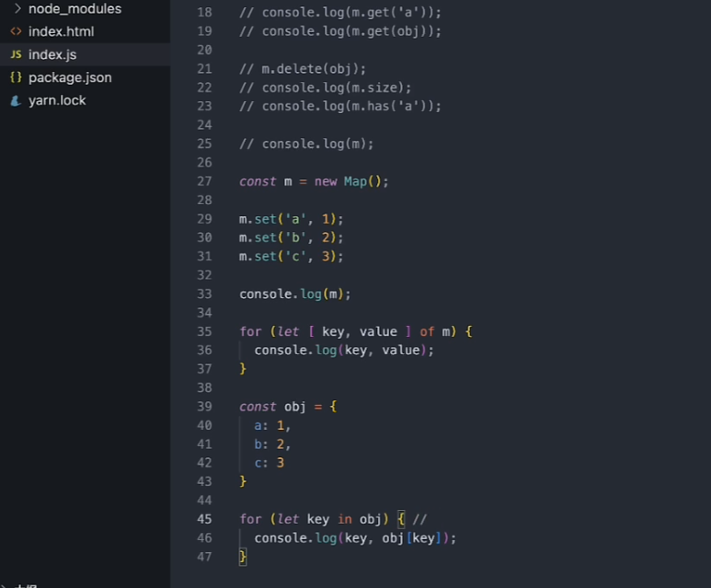
Task: Click property 'b: 2,' in obj
Action: click(272, 444)
